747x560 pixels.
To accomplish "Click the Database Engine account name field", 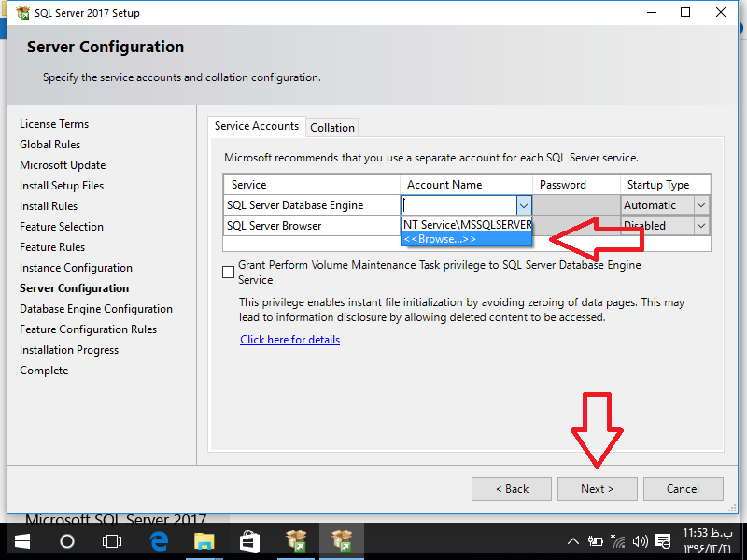I will tap(458, 205).
